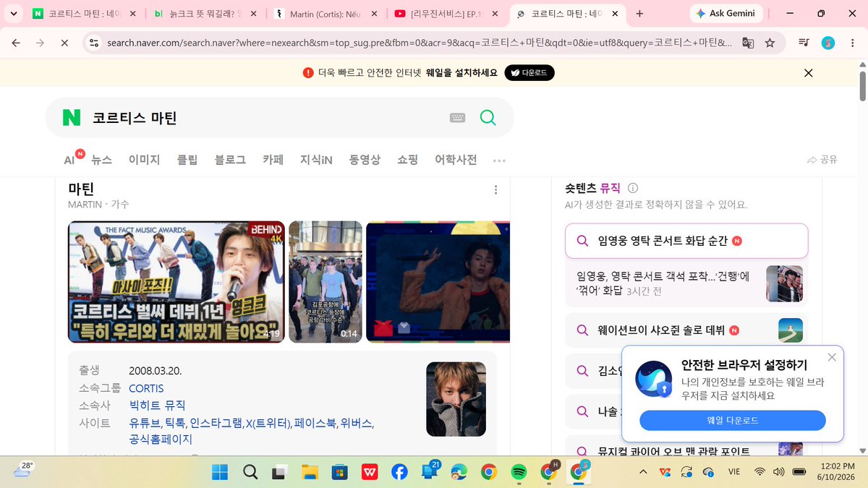Open Windows taskbar search
The height and width of the screenshot is (488, 868).
[x=250, y=472]
